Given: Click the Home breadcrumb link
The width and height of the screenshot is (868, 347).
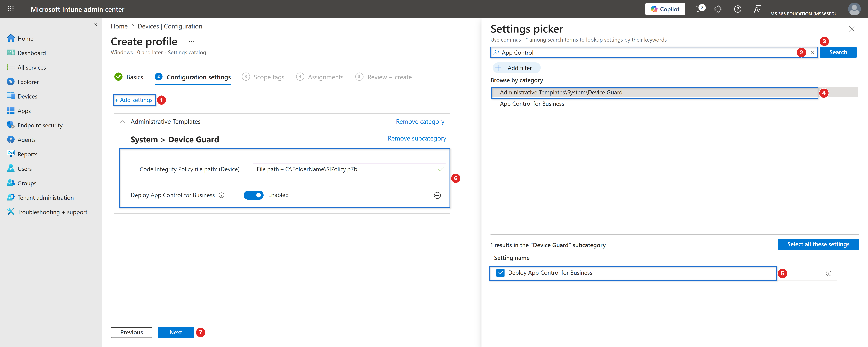Looking at the screenshot, I should point(119,26).
